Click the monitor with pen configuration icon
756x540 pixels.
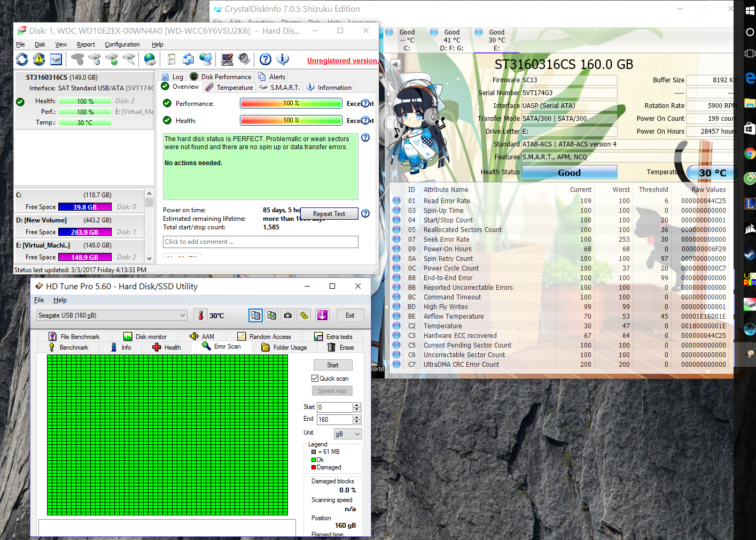[x=227, y=59]
